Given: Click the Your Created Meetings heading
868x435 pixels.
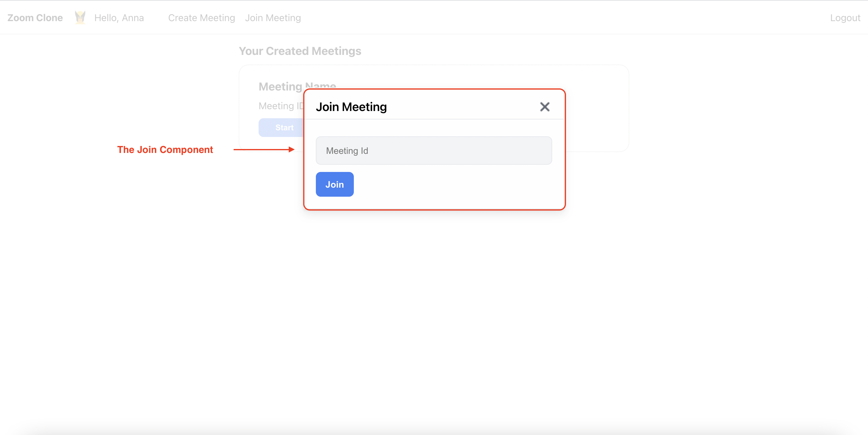Looking at the screenshot, I should pyautogui.click(x=300, y=51).
